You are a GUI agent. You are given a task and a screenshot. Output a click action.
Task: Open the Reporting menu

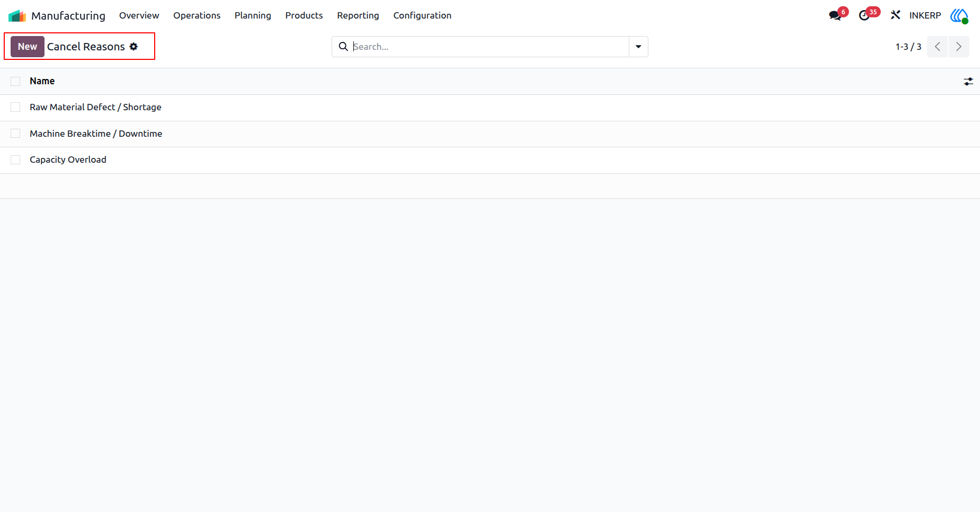click(358, 15)
